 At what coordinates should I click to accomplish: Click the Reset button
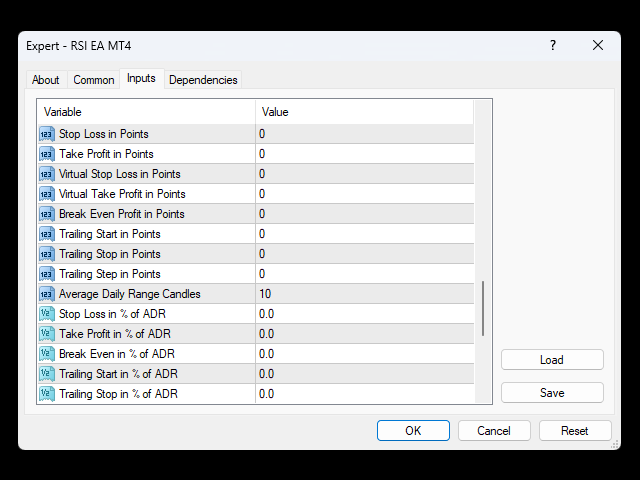tap(575, 431)
